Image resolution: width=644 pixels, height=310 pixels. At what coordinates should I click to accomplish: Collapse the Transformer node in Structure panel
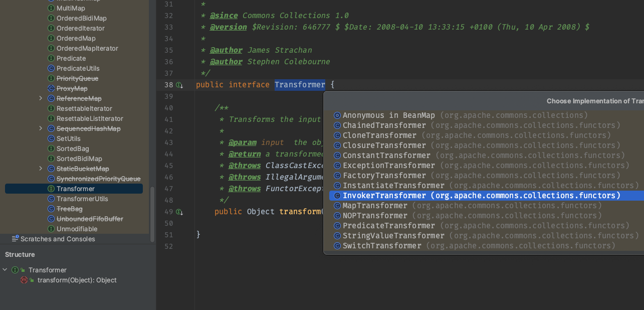tap(5, 270)
